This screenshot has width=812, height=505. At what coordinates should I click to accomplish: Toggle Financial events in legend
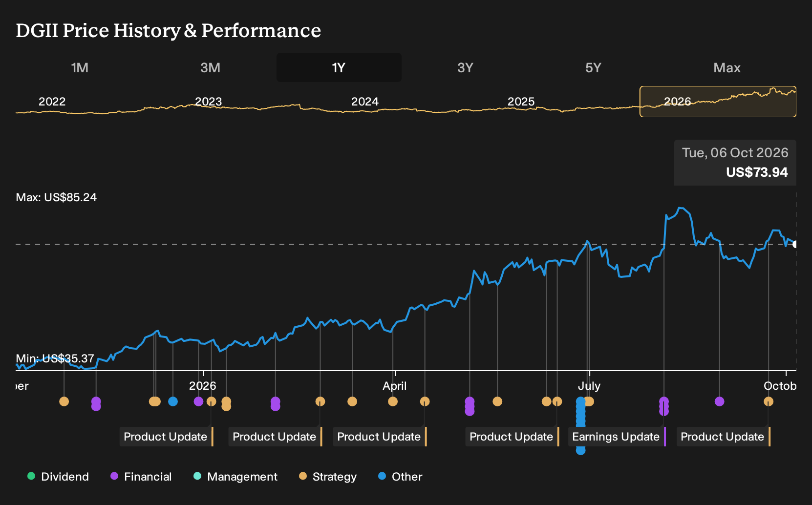(x=141, y=477)
